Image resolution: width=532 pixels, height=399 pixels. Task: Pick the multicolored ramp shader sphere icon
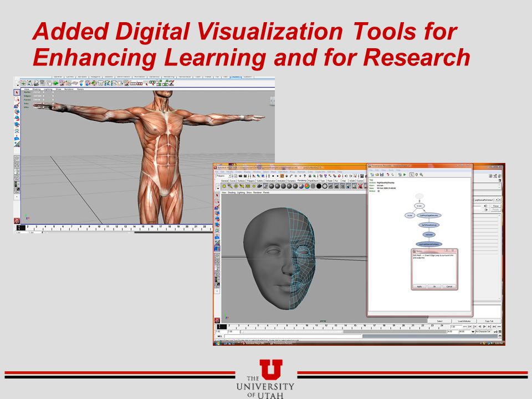307,186
